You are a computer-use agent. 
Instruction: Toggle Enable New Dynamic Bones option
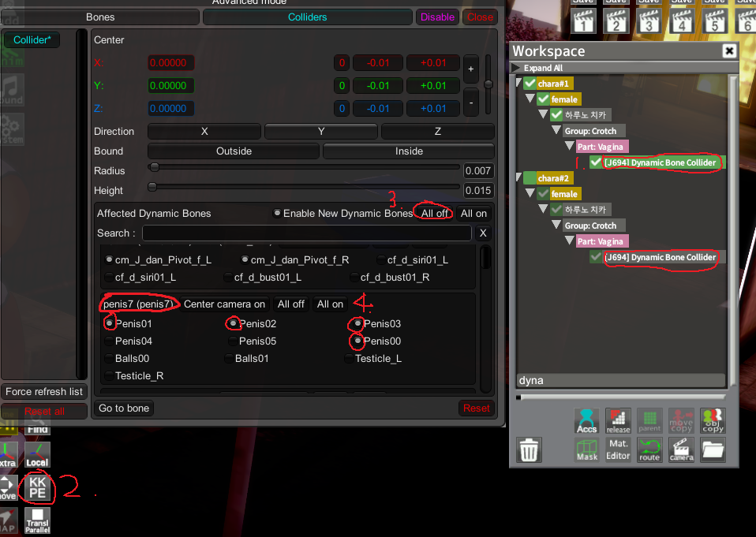point(276,214)
